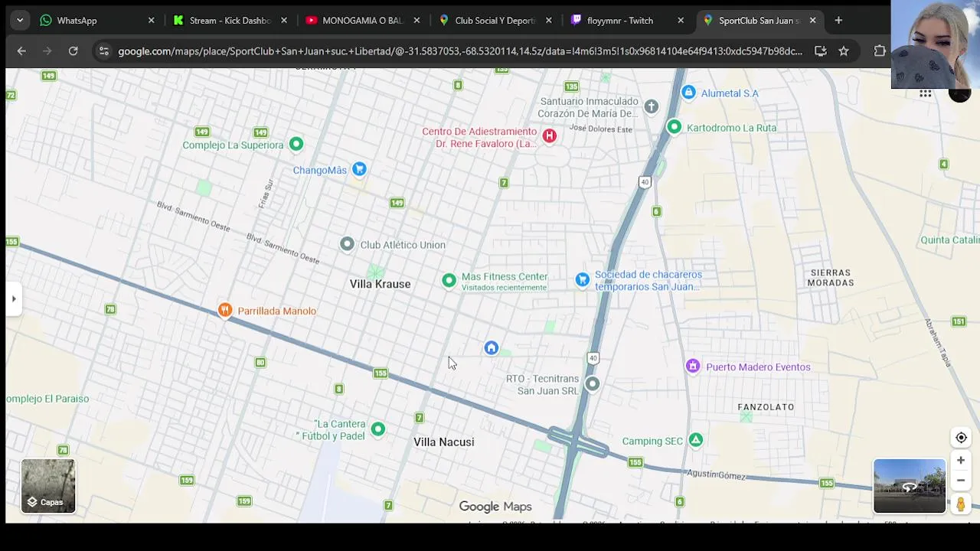Open Google apps grid
This screenshot has width=980, height=551.
926,93
